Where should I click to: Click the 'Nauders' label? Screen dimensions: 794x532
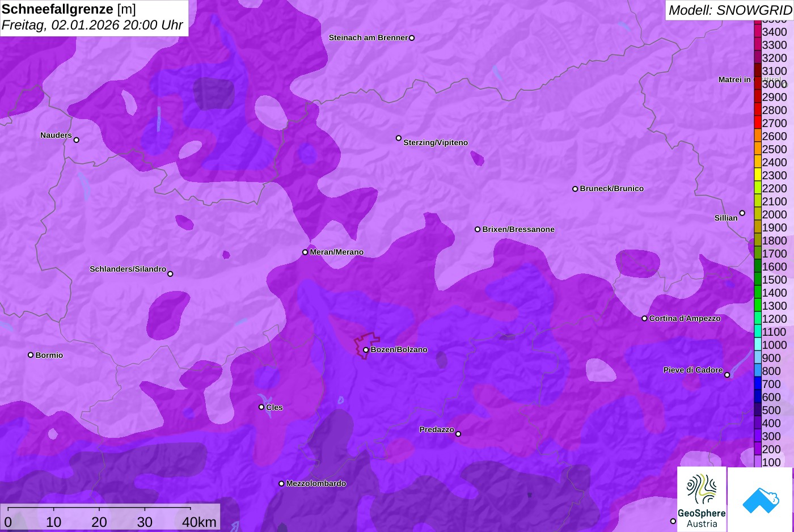(x=56, y=135)
